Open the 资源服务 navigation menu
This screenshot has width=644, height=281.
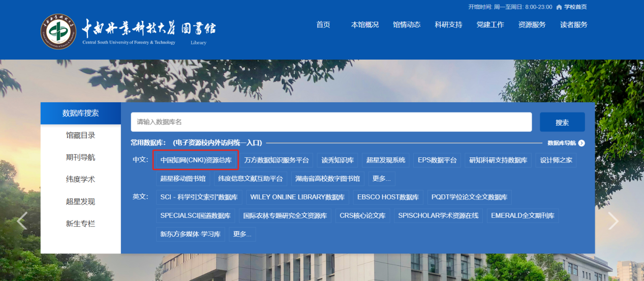tap(532, 25)
